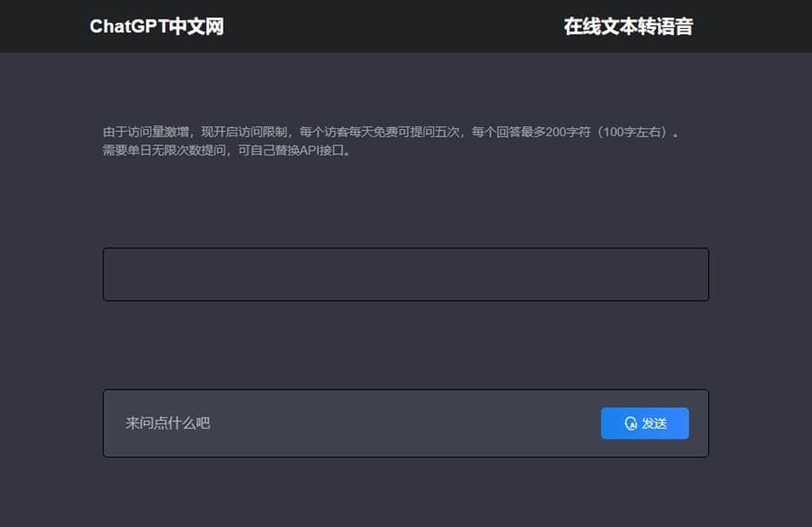The height and width of the screenshot is (527, 812).
Task: Click the 在线文本转语音 header link
Action: 629,27
